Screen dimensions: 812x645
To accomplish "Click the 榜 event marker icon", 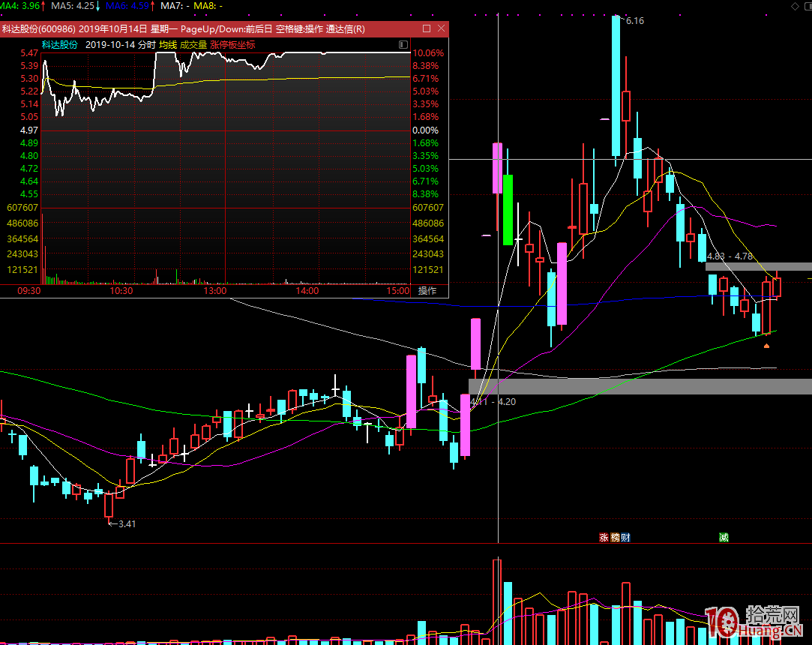I will [615, 537].
